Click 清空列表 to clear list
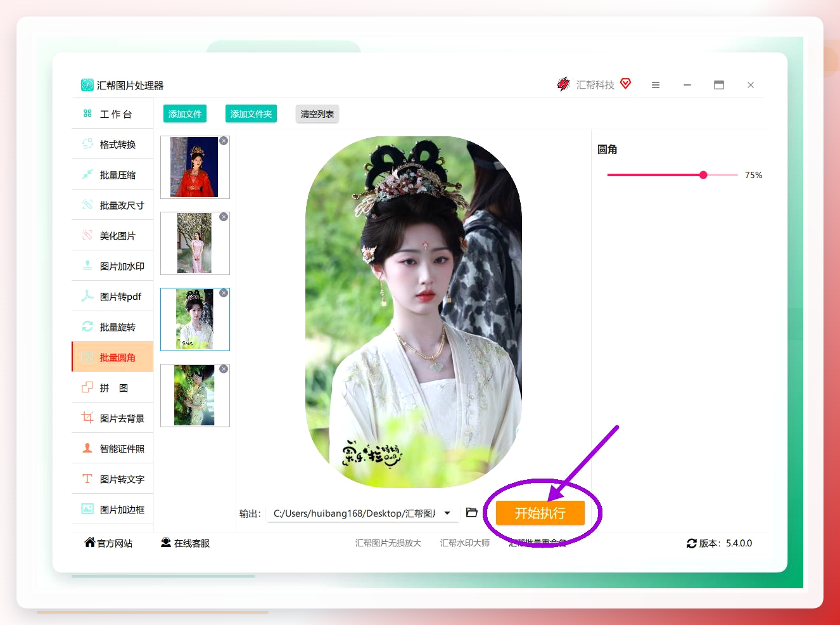Viewport: 840px width, 625px height. [x=317, y=114]
